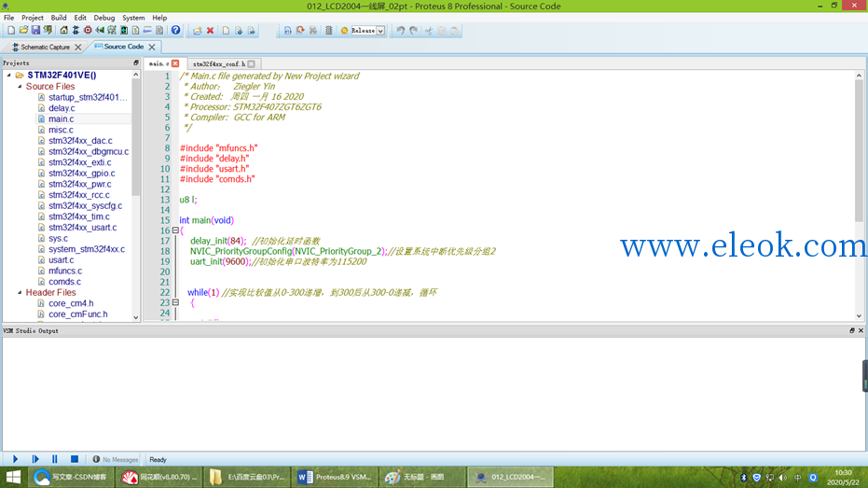Open the 3D Visualizer toolbar icon
Image resolution: width=868 pixels, height=488 pixels.
[x=100, y=31]
